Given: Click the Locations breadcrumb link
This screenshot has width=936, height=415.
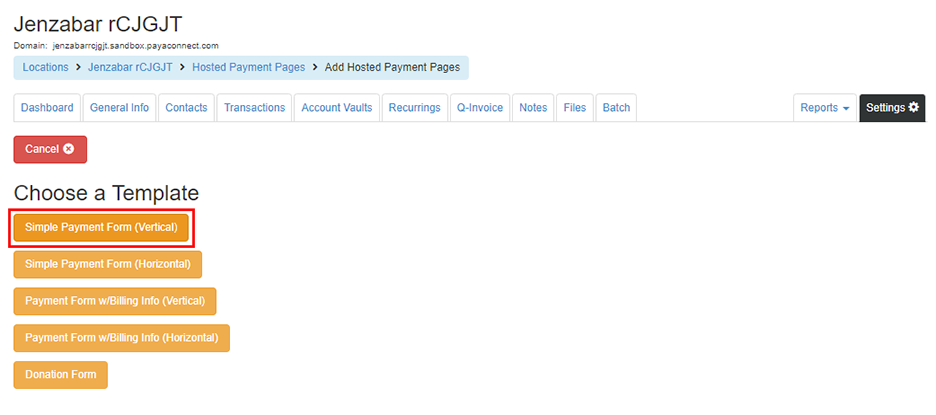Looking at the screenshot, I should coord(45,67).
